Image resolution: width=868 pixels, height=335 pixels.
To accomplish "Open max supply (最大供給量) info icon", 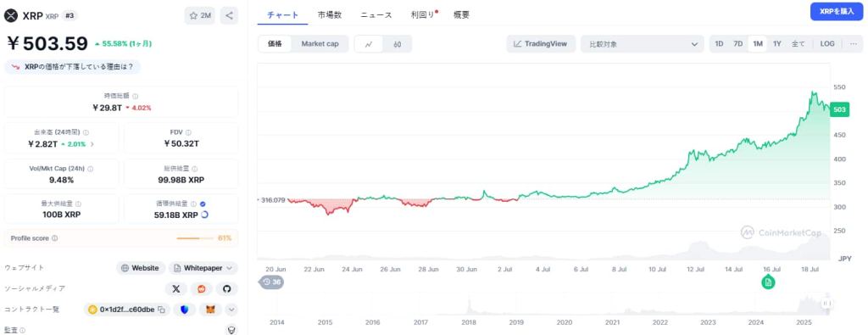I will pos(79,204).
